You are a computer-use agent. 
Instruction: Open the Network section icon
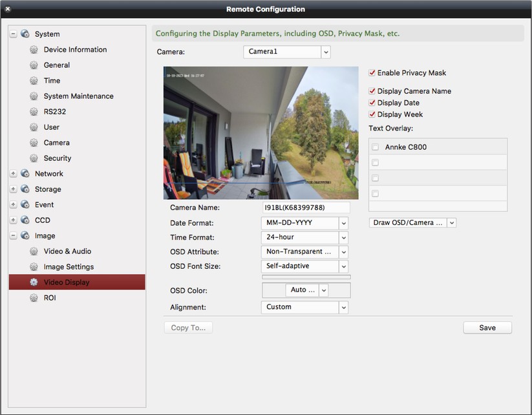click(25, 173)
